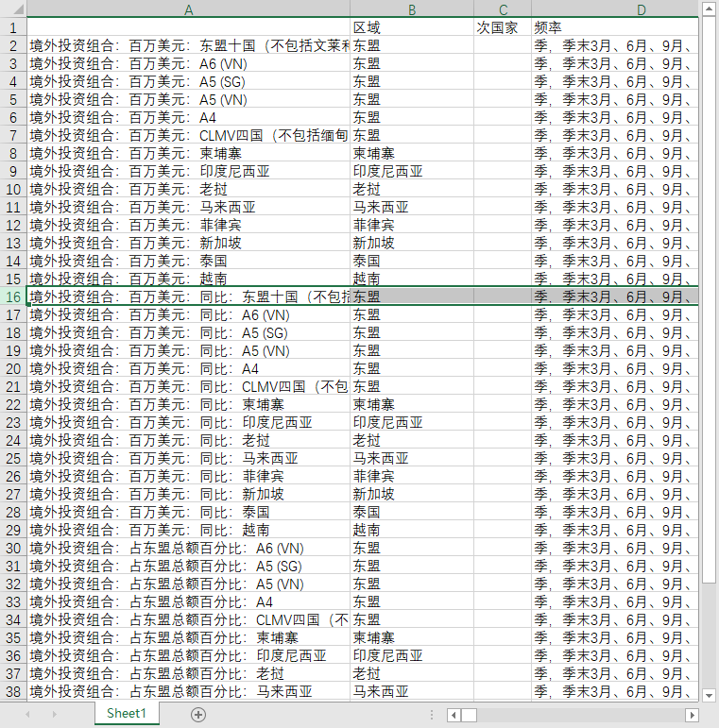Click cell B29 '越南' in 区域 column

click(x=412, y=531)
